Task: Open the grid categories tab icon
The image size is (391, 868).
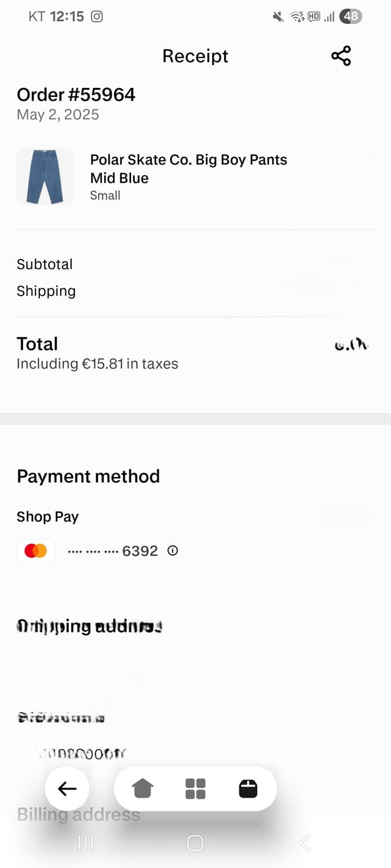Action: coord(195,788)
